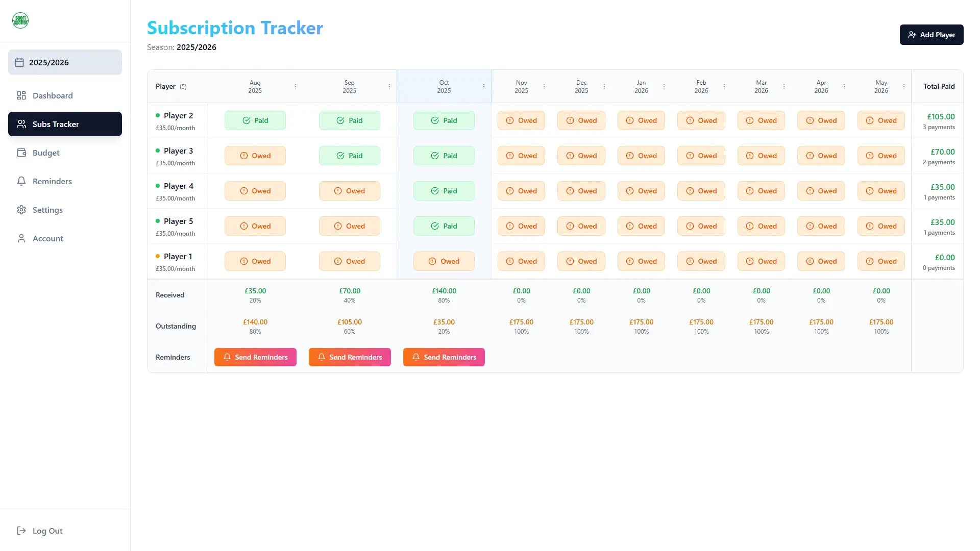
Task: Open the Oct 2025 column kebab menu
Action: 484,86
